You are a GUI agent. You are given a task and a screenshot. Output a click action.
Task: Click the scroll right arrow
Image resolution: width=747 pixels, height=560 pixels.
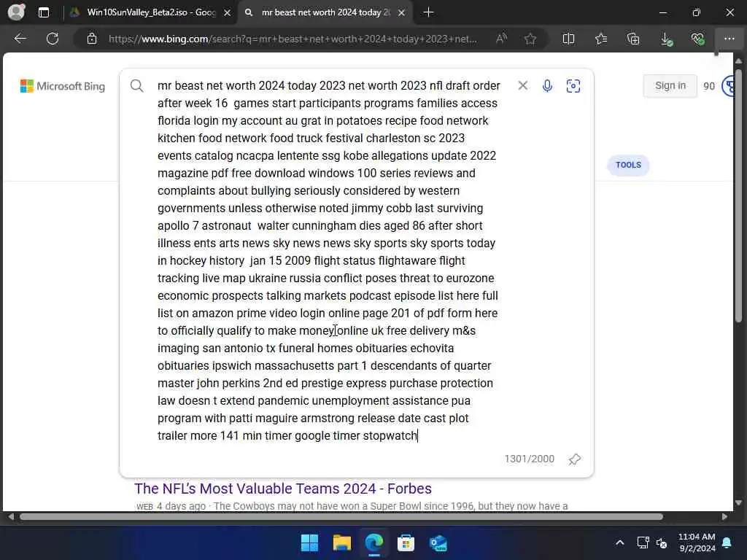click(724, 517)
